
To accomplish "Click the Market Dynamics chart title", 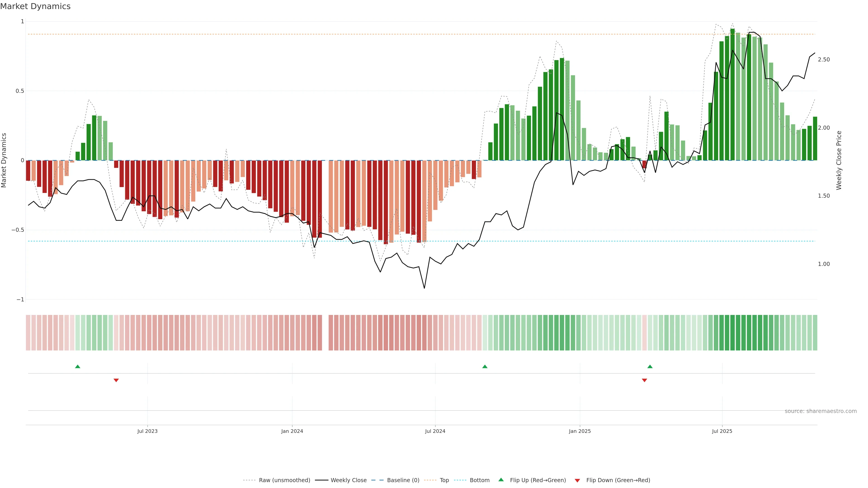I will [35, 6].
